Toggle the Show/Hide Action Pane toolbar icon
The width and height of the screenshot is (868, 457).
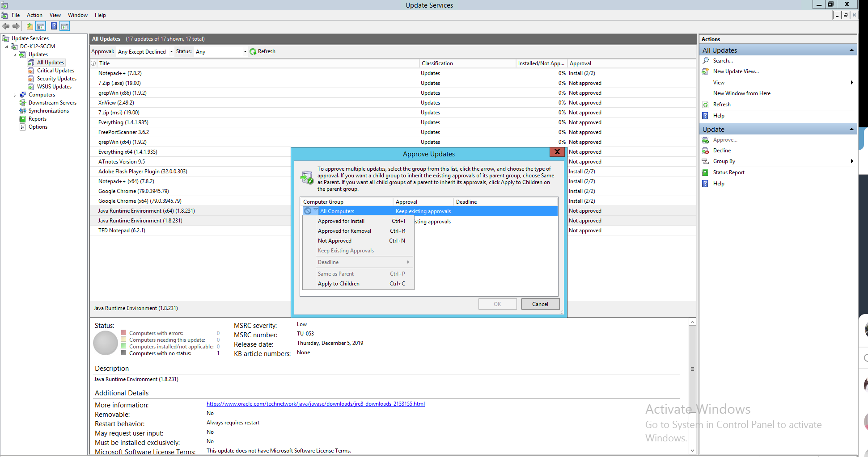(x=65, y=26)
